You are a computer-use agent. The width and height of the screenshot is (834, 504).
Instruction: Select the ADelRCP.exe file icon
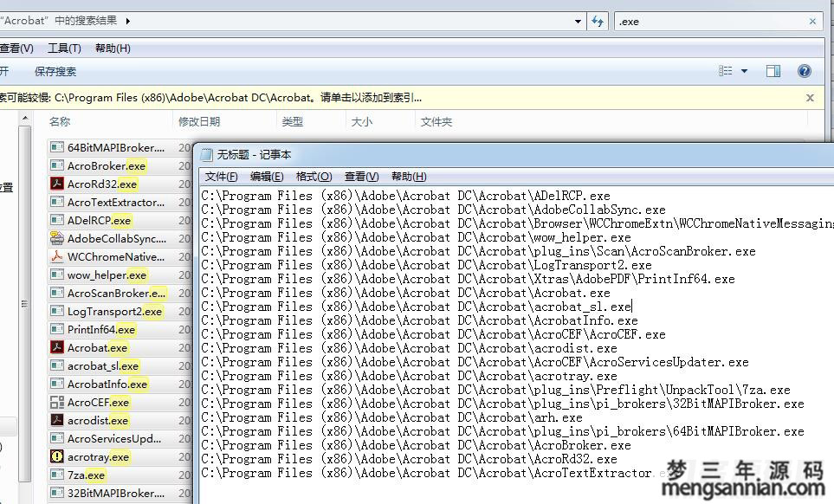click(x=57, y=220)
